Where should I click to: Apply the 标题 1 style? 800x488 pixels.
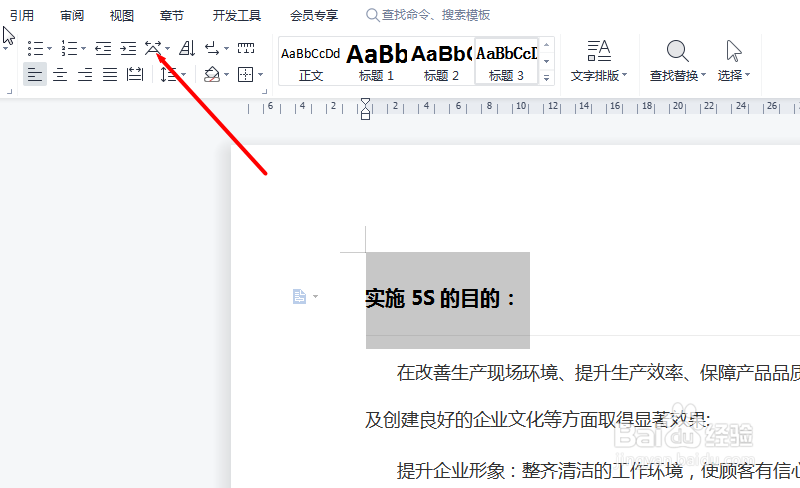377,61
